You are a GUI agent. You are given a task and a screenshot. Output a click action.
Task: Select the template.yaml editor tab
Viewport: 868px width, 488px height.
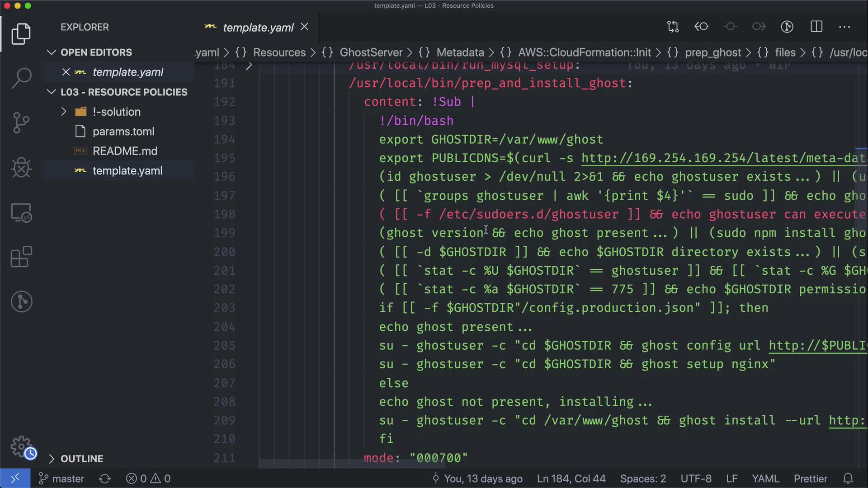[x=258, y=28]
